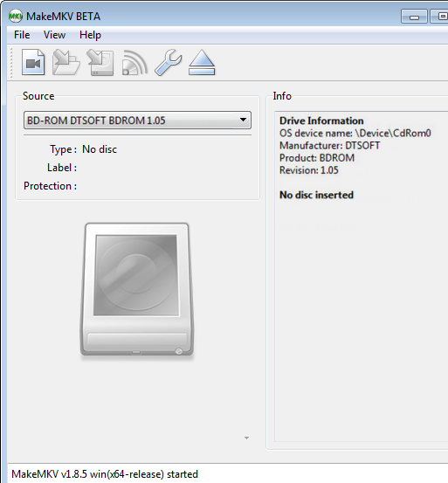Click the Stream toolbar icon
The height and width of the screenshot is (483, 448).
pos(134,63)
